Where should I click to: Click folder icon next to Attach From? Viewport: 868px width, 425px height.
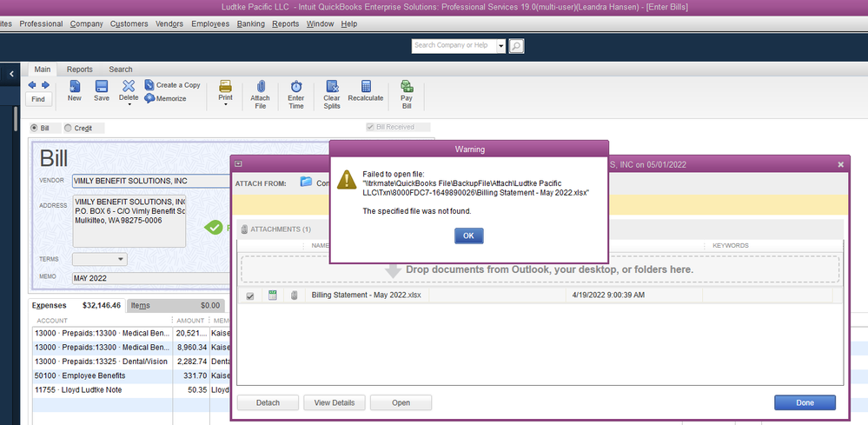click(306, 182)
